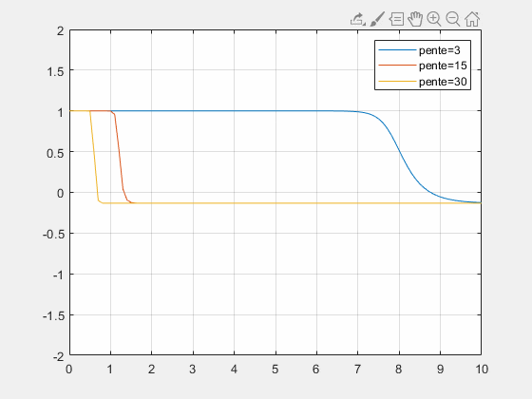The width and height of the screenshot is (532, 399).
Task: Choose the zoom in magnifier
Action: tap(434, 19)
